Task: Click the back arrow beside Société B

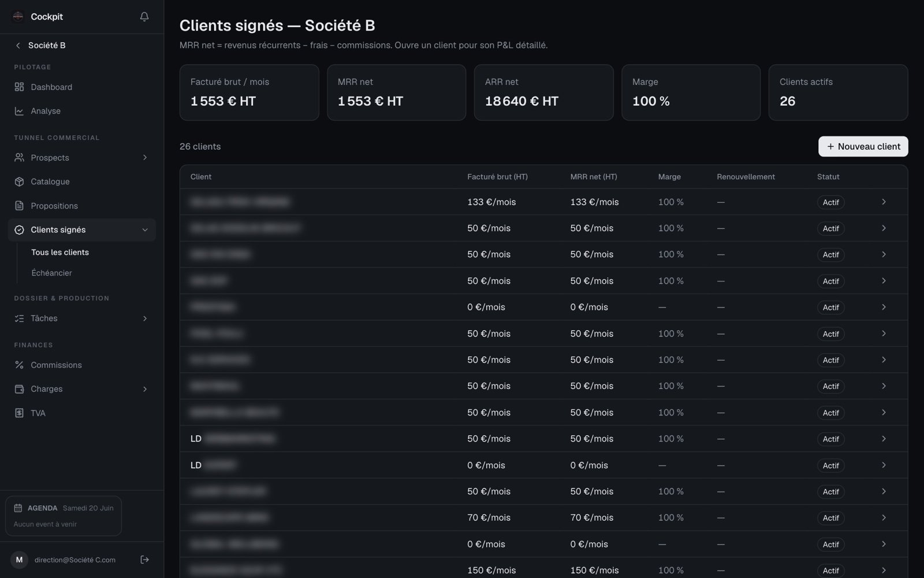Action: pyautogui.click(x=18, y=45)
